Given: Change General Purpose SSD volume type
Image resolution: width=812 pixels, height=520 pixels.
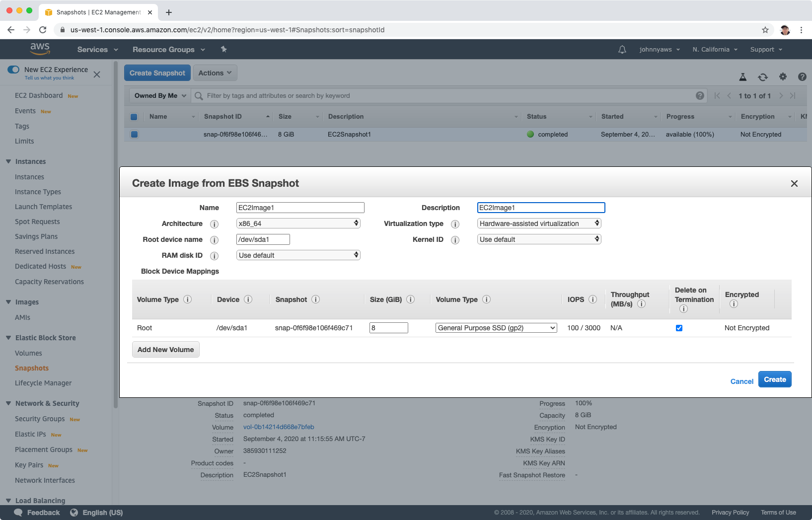Looking at the screenshot, I should (x=496, y=328).
